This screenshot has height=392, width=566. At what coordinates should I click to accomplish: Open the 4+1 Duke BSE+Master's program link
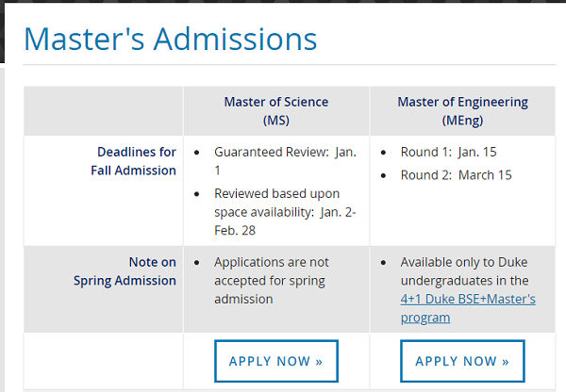coord(467,308)
